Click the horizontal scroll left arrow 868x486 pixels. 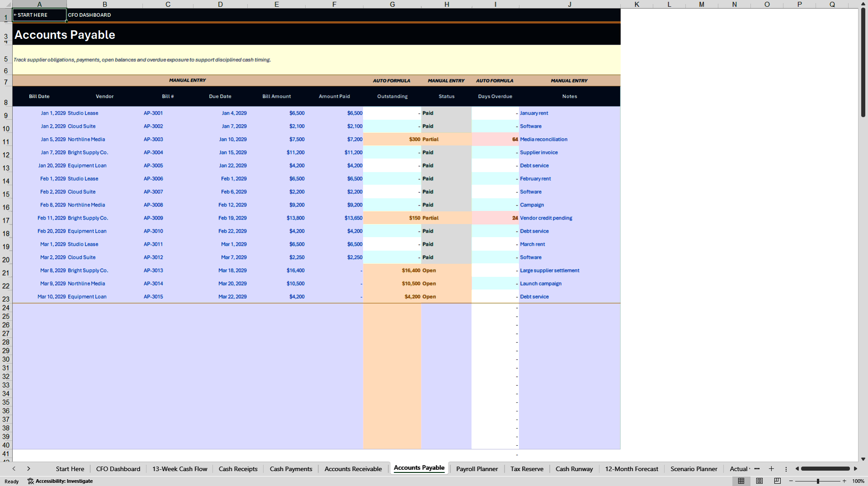797,469
